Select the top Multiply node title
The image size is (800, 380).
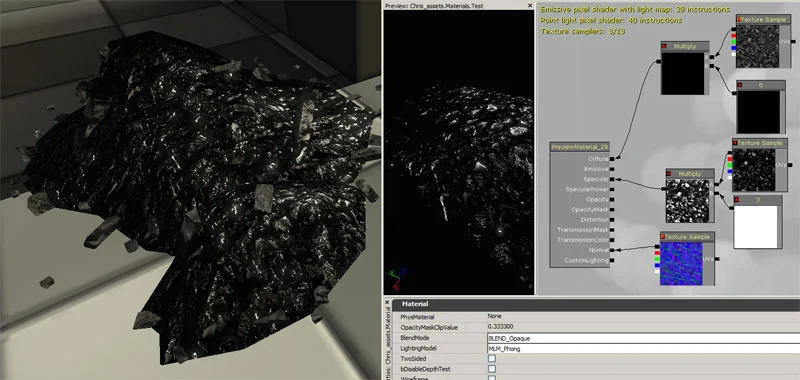[x=685, y=46]
